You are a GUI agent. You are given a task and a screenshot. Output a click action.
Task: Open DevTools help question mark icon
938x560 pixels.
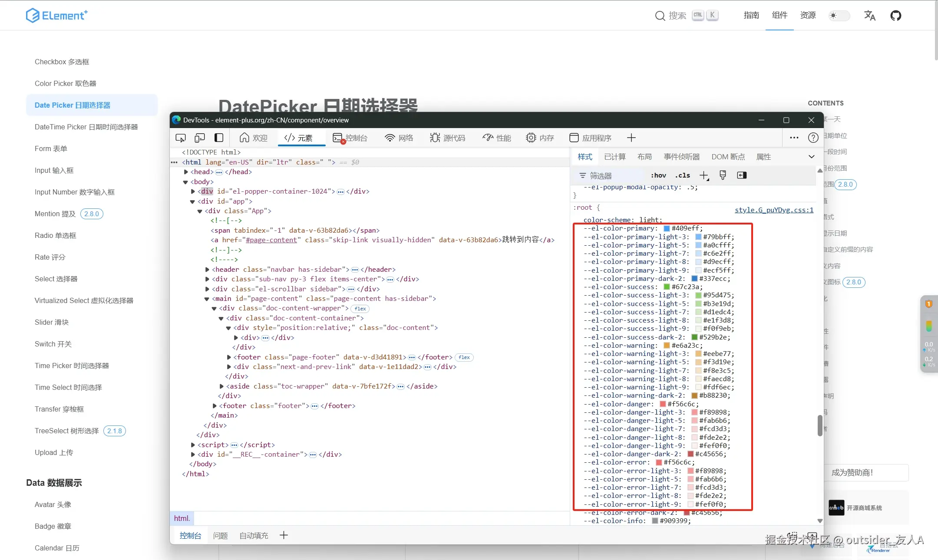click(x=813, y=138)
